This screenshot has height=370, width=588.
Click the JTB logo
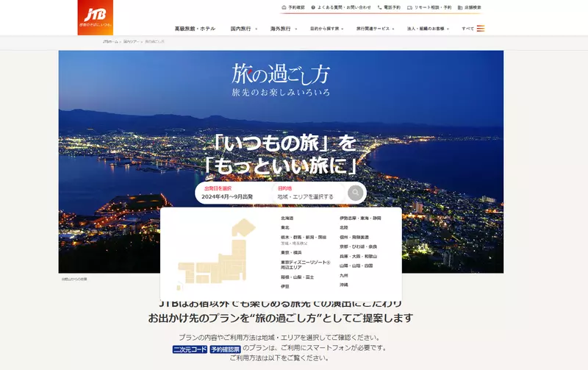(96, 18)
